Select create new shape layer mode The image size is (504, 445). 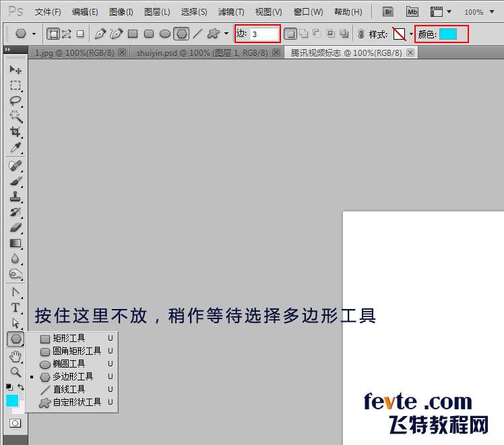click(290, 34)
